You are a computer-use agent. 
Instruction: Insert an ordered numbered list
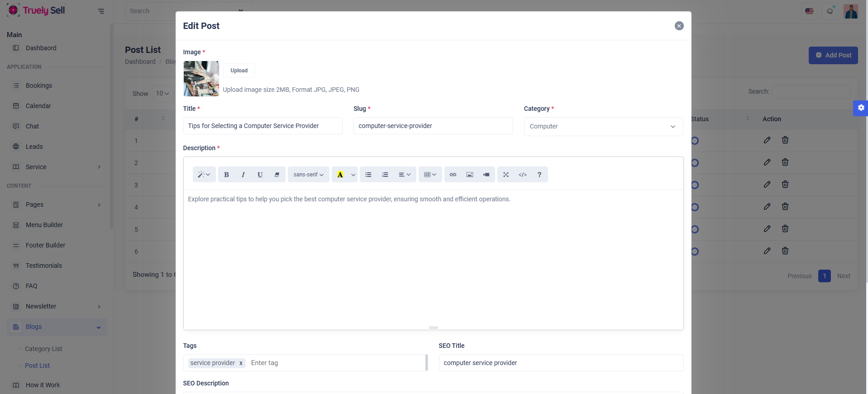click(385, 175)
